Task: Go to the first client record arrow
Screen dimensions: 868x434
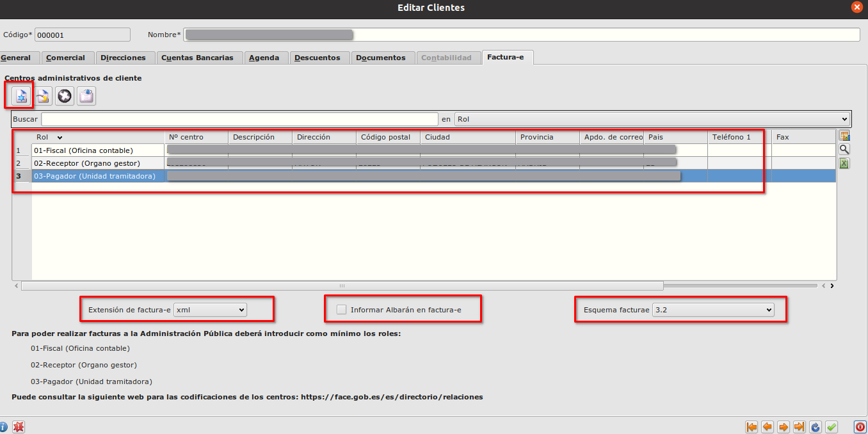Action: [752, 427]
